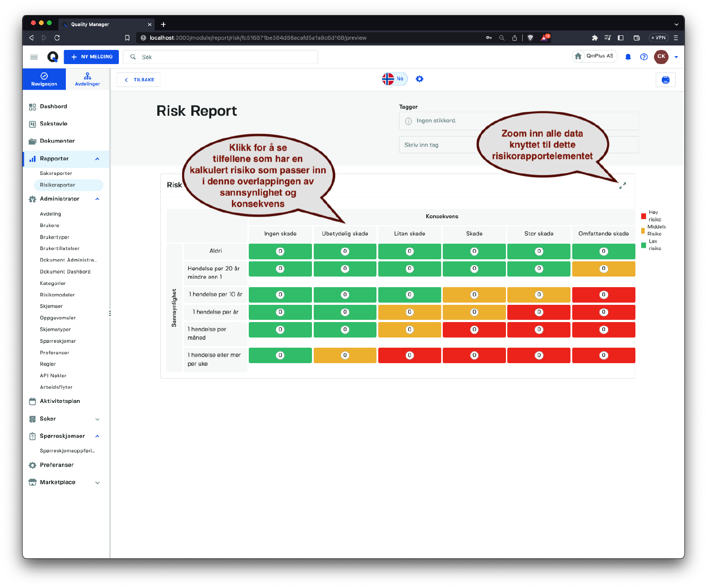707x588 pixels.
Task: Click red cell: 1 hendelse per år, Omfattende skade
Action: [603, 312]
